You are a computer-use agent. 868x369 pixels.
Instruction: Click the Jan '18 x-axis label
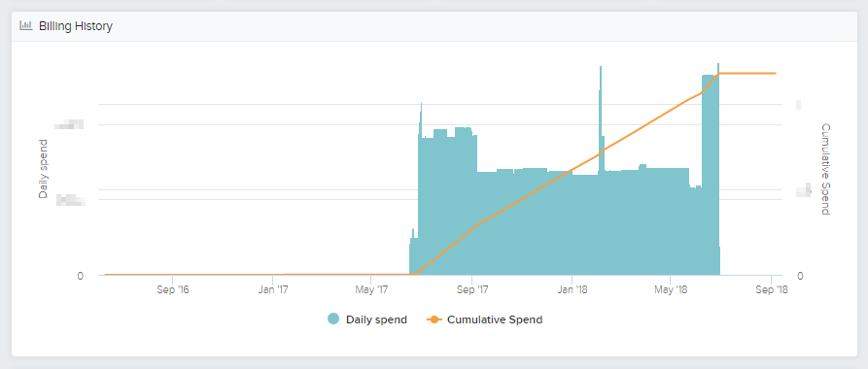(572, 289)
